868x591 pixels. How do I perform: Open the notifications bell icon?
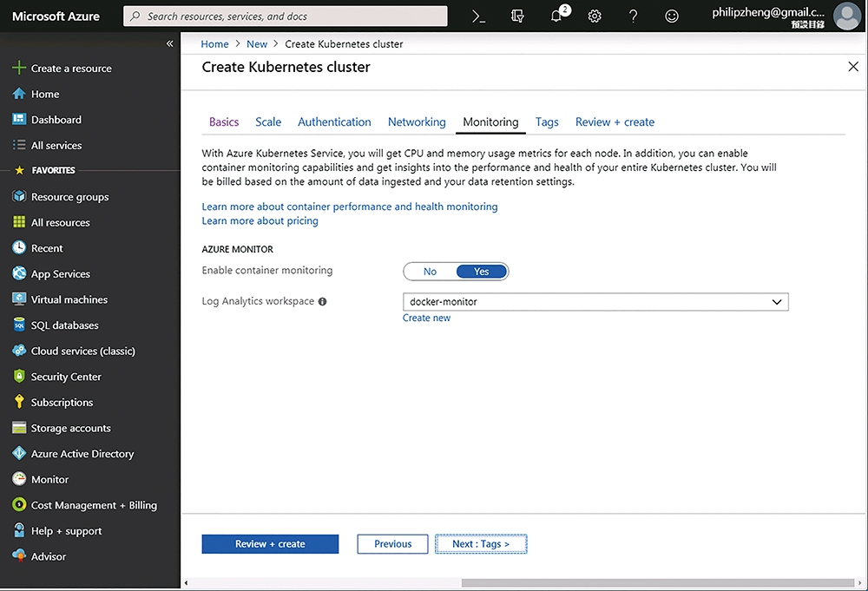click(x=556, y=16)
